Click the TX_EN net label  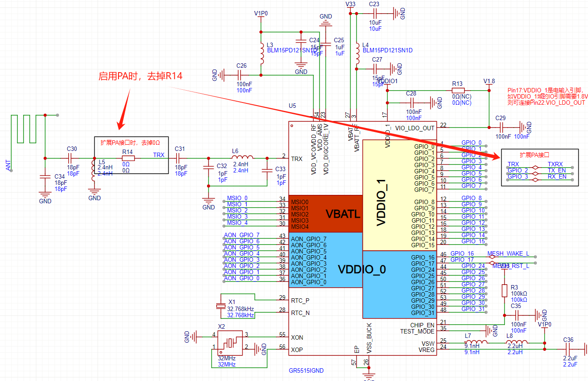click(x=557, y=170)
